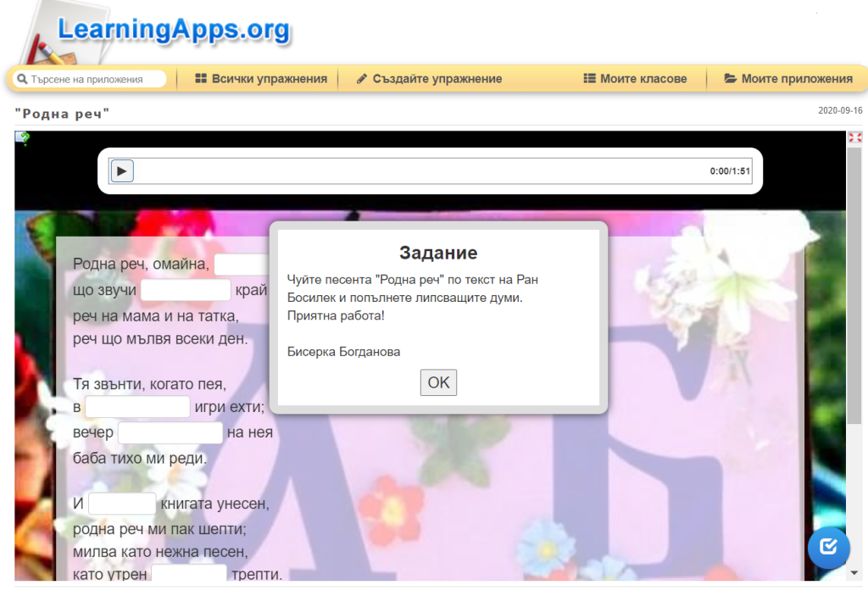868x591 pixels.
Task: Click the green hint icon at top-left of exercise
Action: point(23,137)
